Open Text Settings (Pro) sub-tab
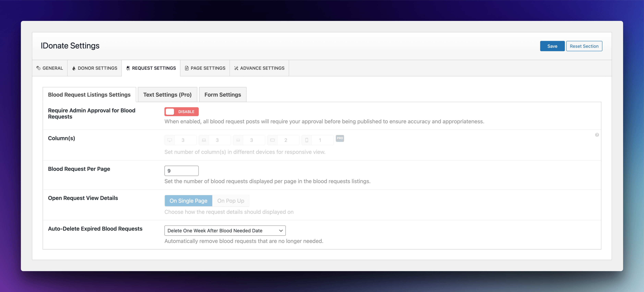Image resolution: width=644 pixels, height=292 pixels. pyautogui.click(x=167, y=95)
